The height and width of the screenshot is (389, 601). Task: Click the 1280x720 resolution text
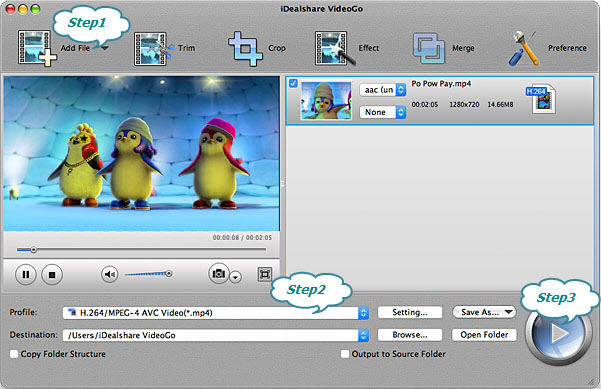[464, 104]
